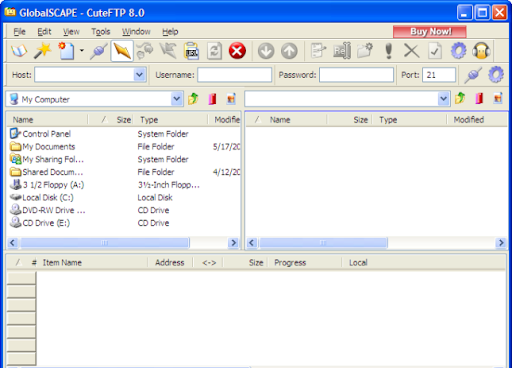Sort queue by Item Name column

tap(62, 263)
